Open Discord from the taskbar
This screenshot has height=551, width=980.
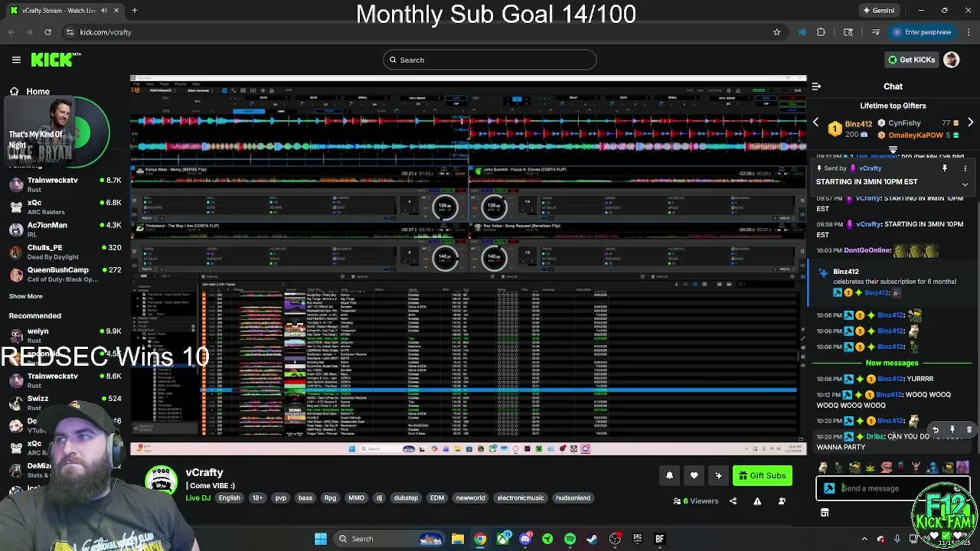pos(525,539)
